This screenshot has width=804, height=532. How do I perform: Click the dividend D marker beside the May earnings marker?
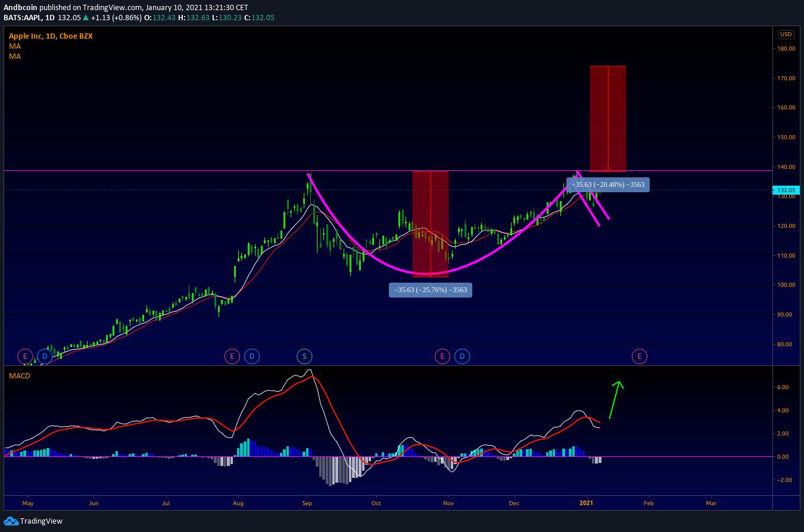pyautogui.click(x=44, y=356)
